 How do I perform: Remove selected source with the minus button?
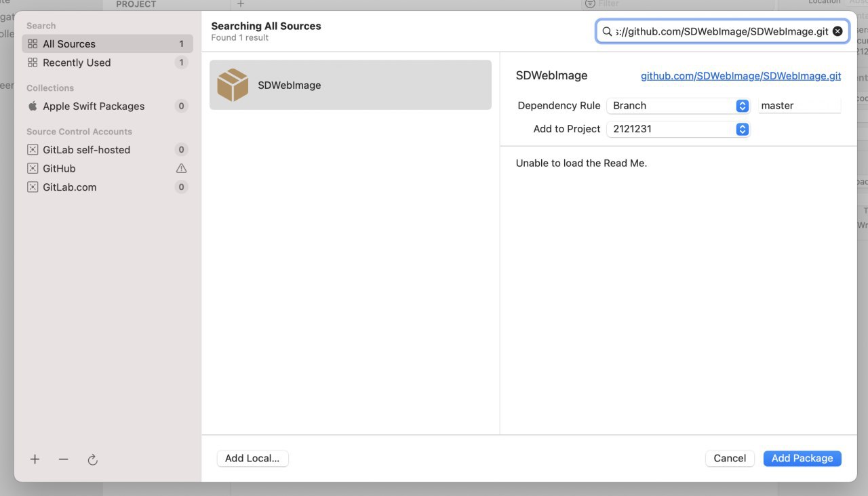pyautogui.click(x=64, y=459)
